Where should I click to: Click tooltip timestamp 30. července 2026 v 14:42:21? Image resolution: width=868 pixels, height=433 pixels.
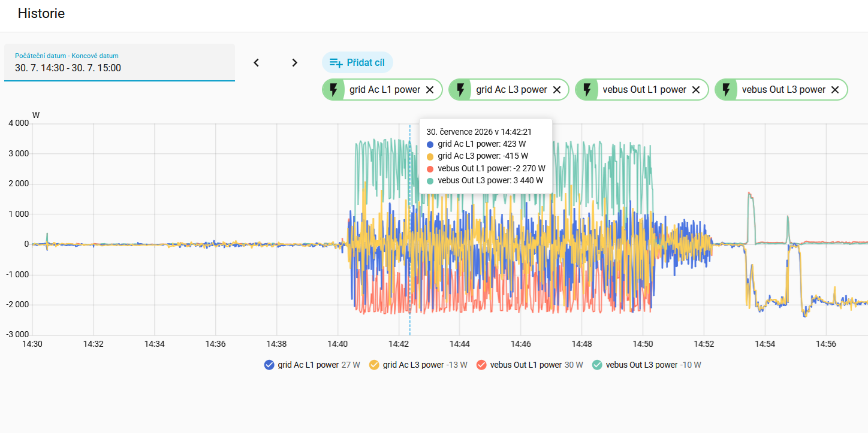pyautogui.click(x=479, y=132)
